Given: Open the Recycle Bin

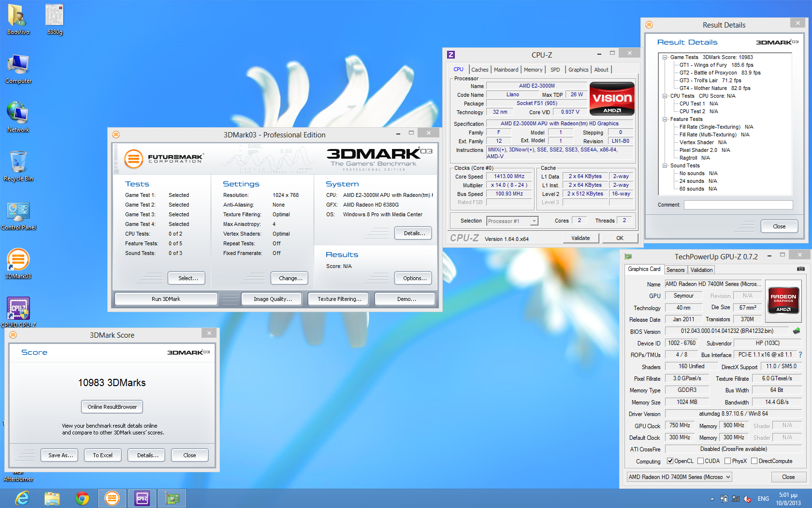Looking at the screenshot, I should [18, 166].
